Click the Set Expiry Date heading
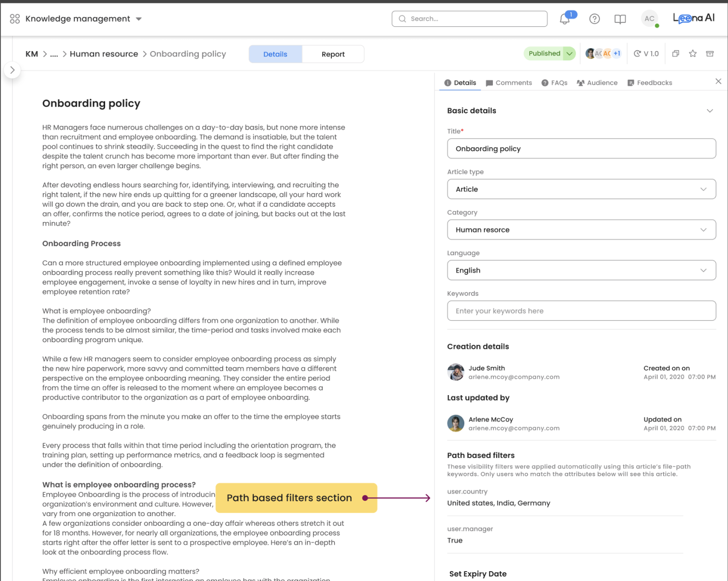 point(478,574)
